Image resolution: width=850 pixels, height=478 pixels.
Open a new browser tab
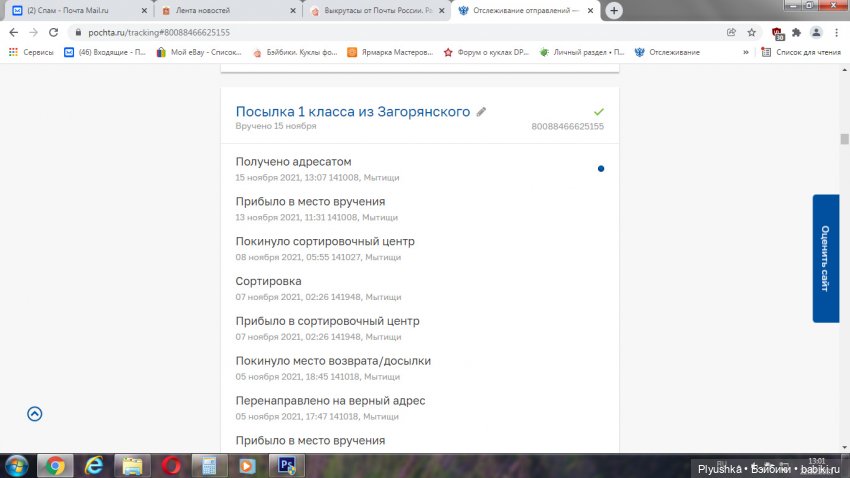(614, 11)
